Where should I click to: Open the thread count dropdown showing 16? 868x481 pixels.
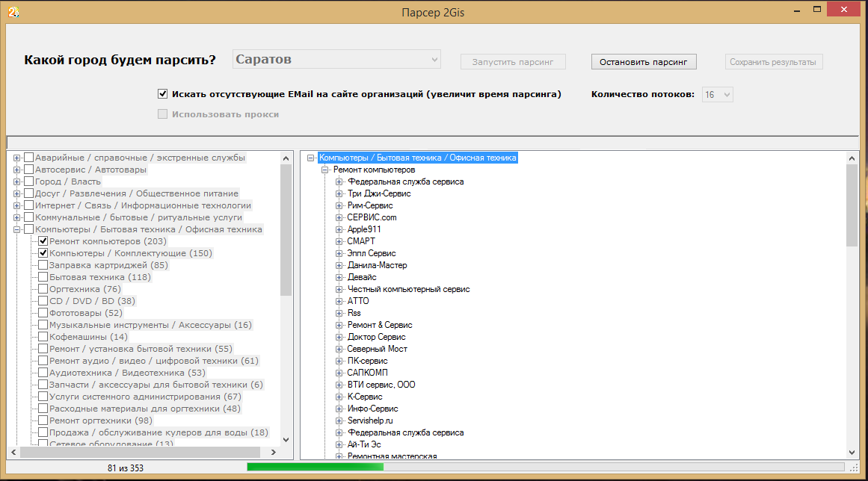(718, 95)
